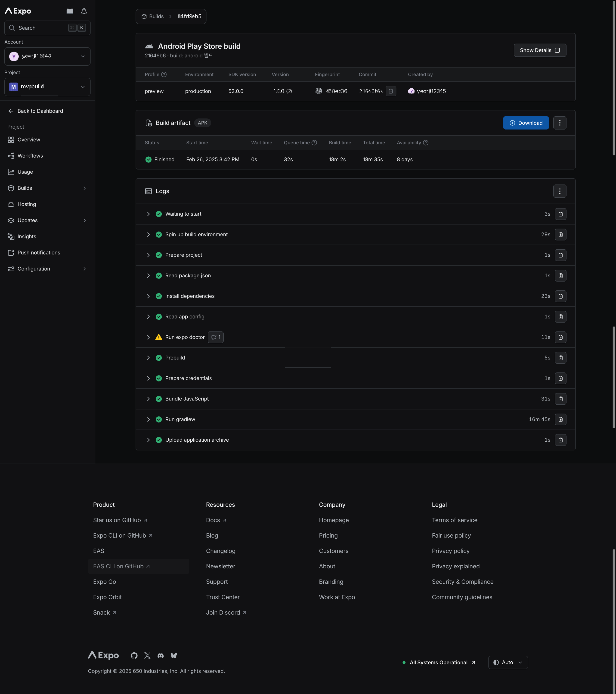Open Expo Discord icon in footer
This screenshot has width=616, height=694.
pos(161,655)
